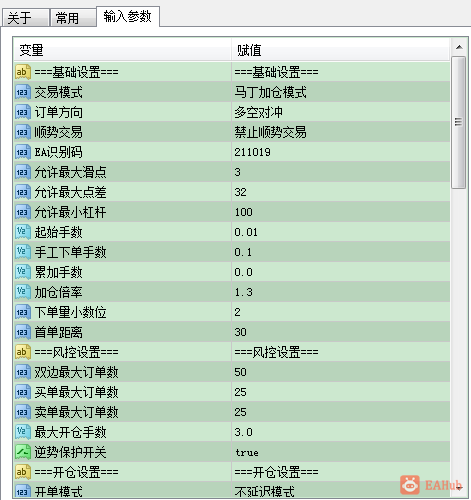Click the 逆势保护开关 variable name
Screen dimensions: 471x500
(x=70, y=452)
